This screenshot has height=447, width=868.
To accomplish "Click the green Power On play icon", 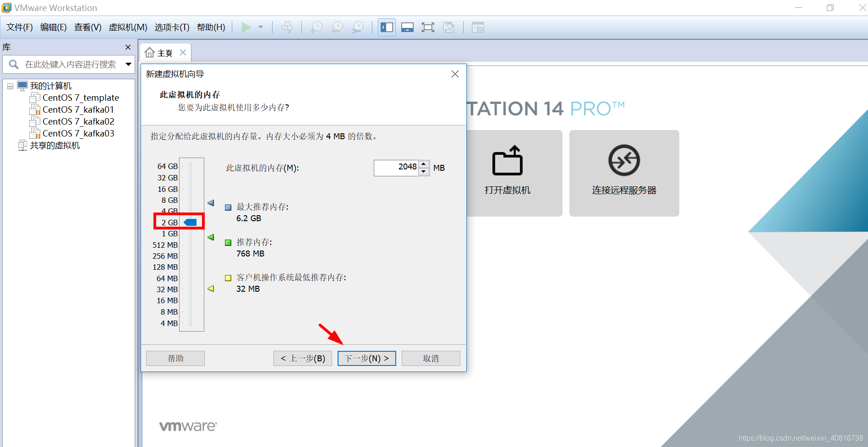I will point(246,27).
